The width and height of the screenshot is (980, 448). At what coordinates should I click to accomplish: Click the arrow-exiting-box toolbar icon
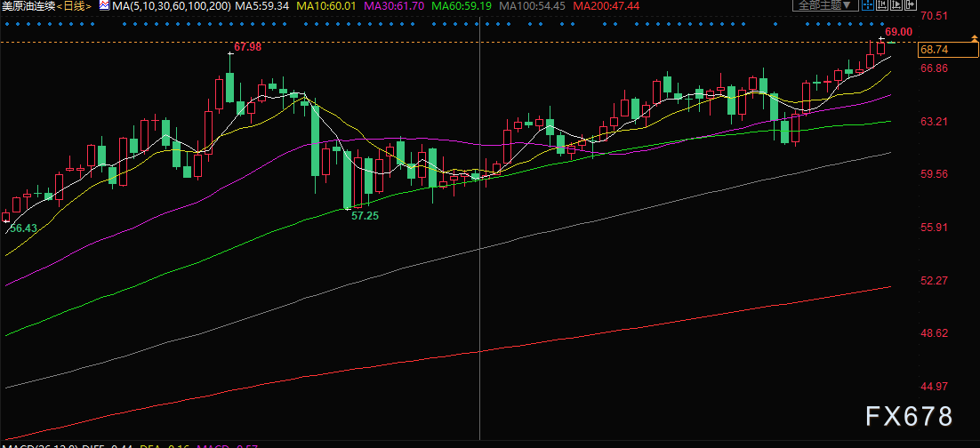tap(911, 5)
